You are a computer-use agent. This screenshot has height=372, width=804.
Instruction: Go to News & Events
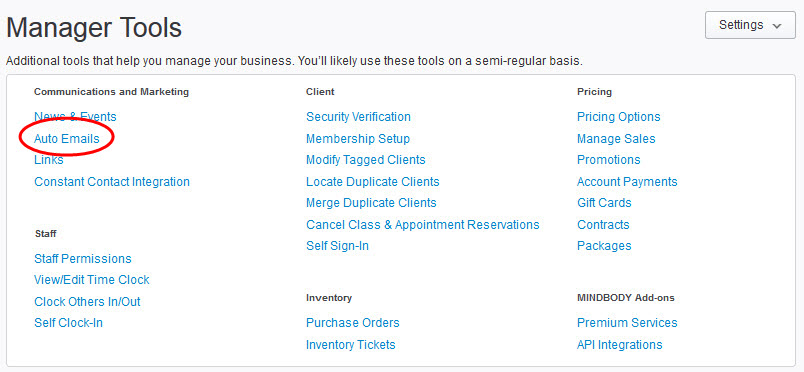pyautogui.click(x=75, y=116)
